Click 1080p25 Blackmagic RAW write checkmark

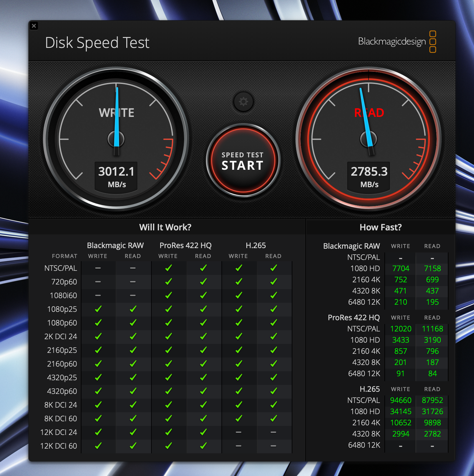(x=98, y=309)
